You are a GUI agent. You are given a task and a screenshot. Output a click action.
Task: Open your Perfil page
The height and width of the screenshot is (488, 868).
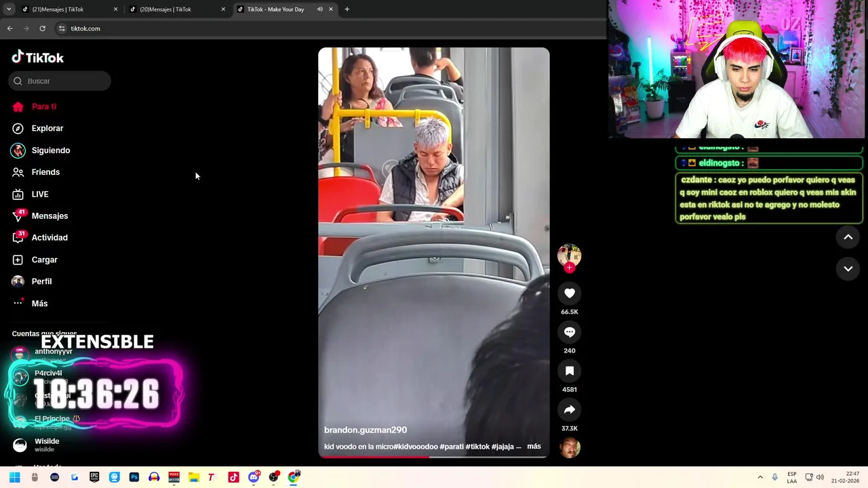[x=32, y=281]
